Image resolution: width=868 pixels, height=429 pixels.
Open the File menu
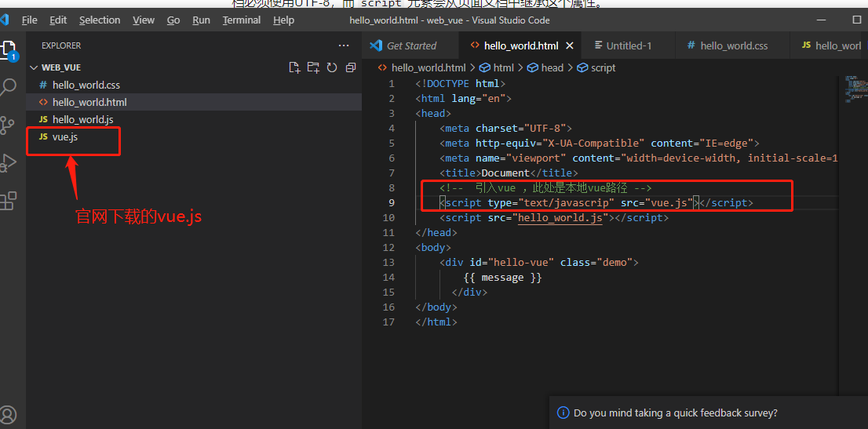[x=29, y=20]
